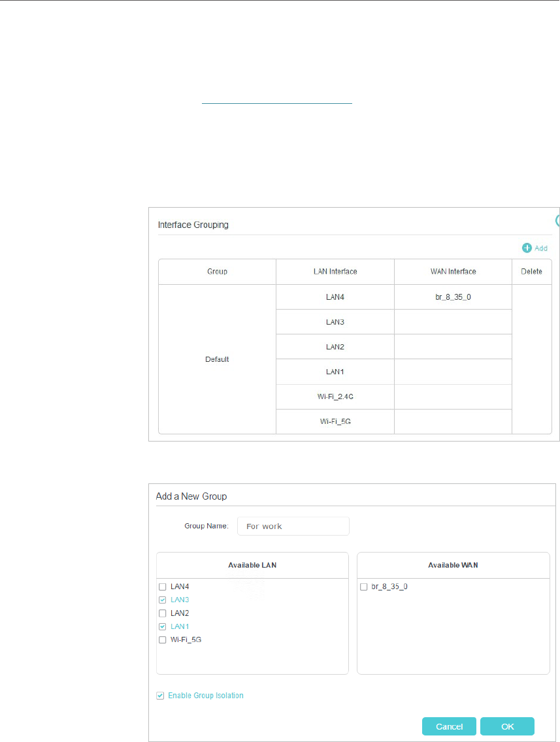Click the Enable Group Isolation label

pyautogui.click(x=206, y=696)
